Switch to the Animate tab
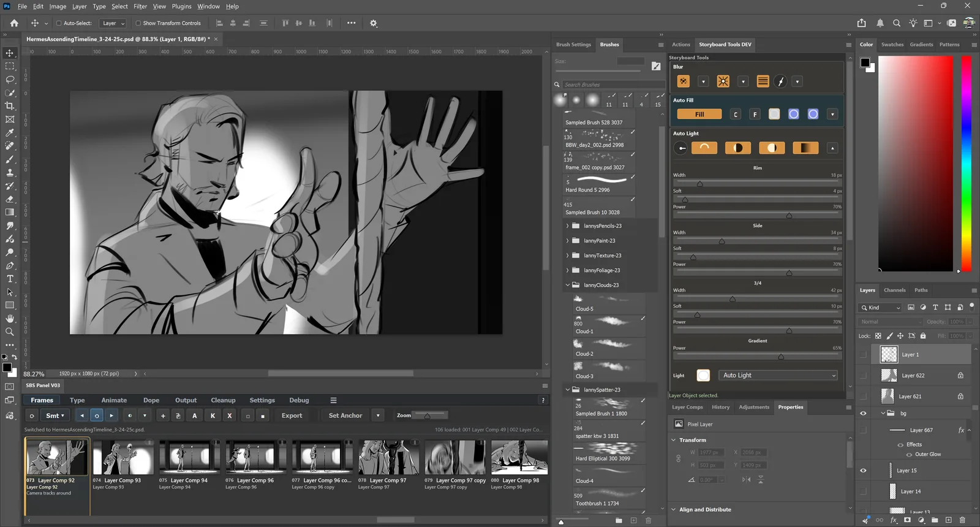Image resolution: width=980 pixels, height=527 pixels. (x=114, y=400)
